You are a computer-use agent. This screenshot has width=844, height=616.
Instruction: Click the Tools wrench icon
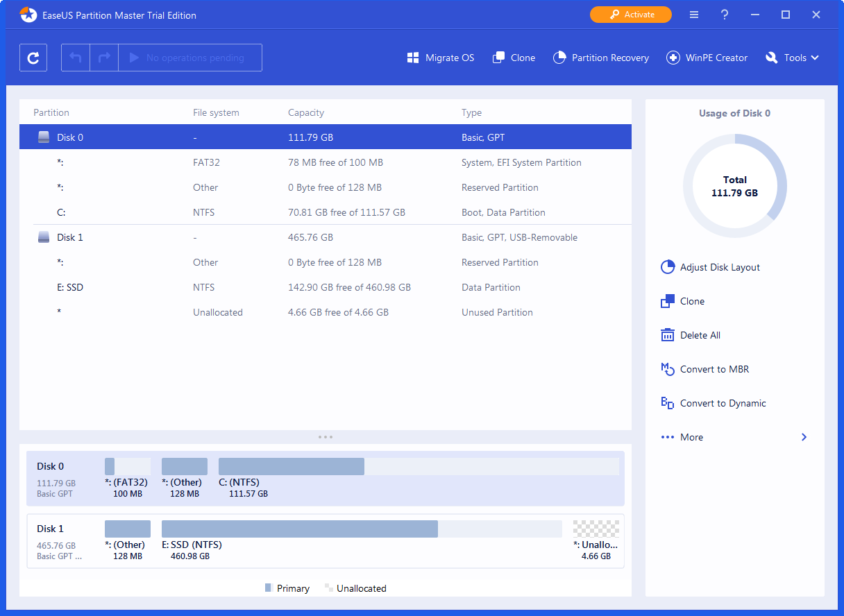772,58
